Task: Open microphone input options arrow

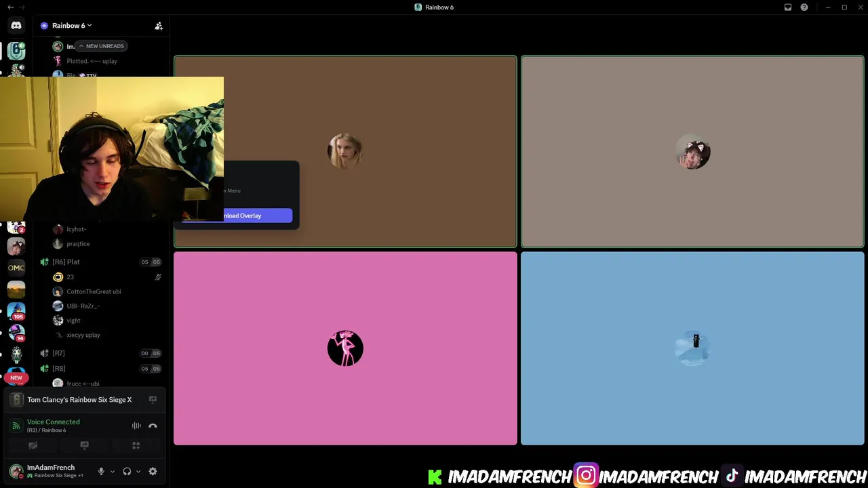Action: click(113, 471)
